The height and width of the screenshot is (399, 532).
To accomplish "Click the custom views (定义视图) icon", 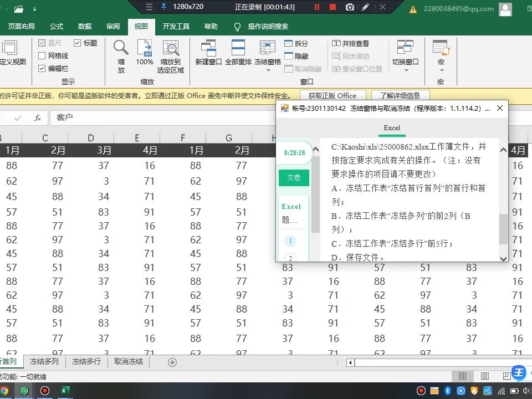I will (x=9, y=48).
